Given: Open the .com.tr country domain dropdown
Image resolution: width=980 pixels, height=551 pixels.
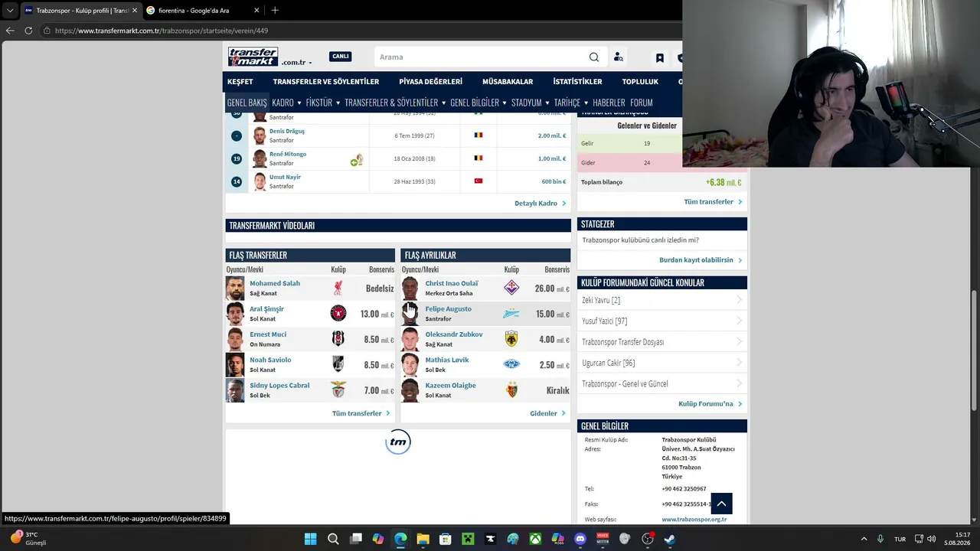Looking at the screenshot, I should [x=296, y=63].
